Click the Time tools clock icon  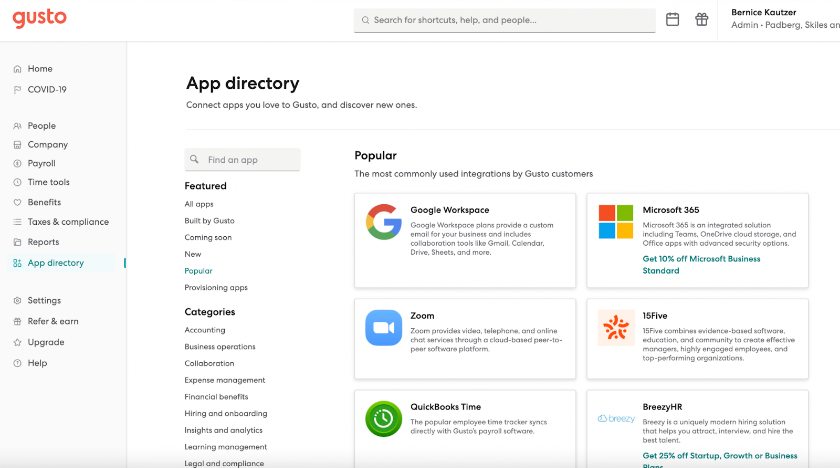17,183
